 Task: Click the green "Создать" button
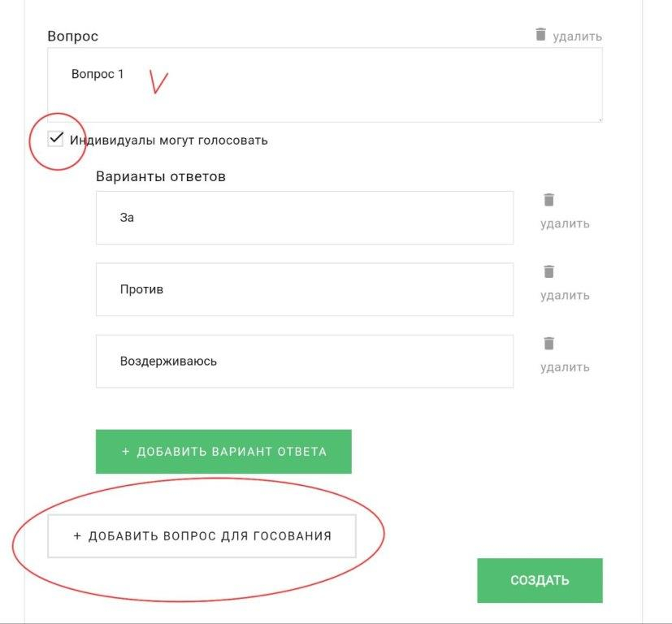[540, 580]
